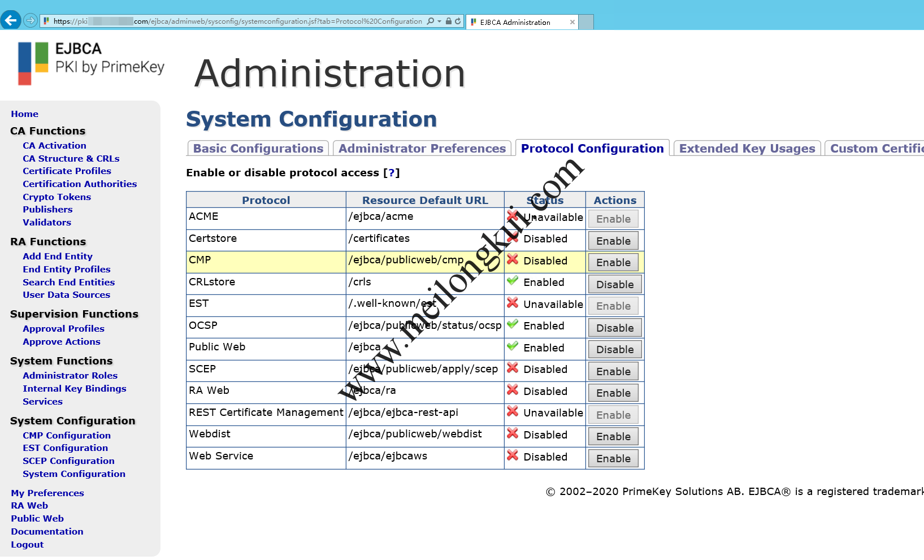Click the search magnifier in address bar

(431, 21)
